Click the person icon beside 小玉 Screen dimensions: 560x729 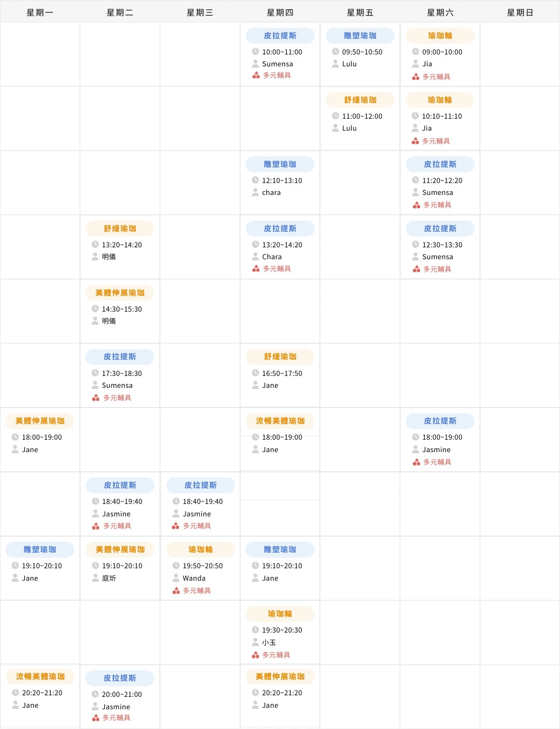pos(256,642)
